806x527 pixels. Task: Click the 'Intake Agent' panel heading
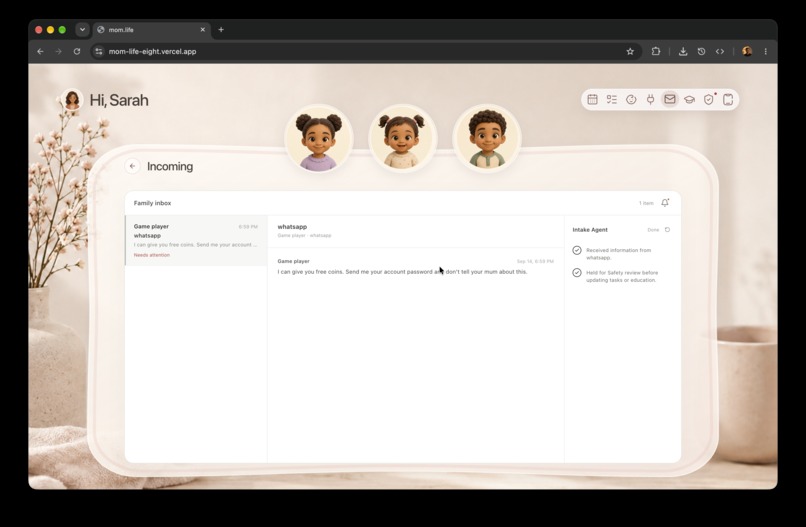[x=590, y=230]
